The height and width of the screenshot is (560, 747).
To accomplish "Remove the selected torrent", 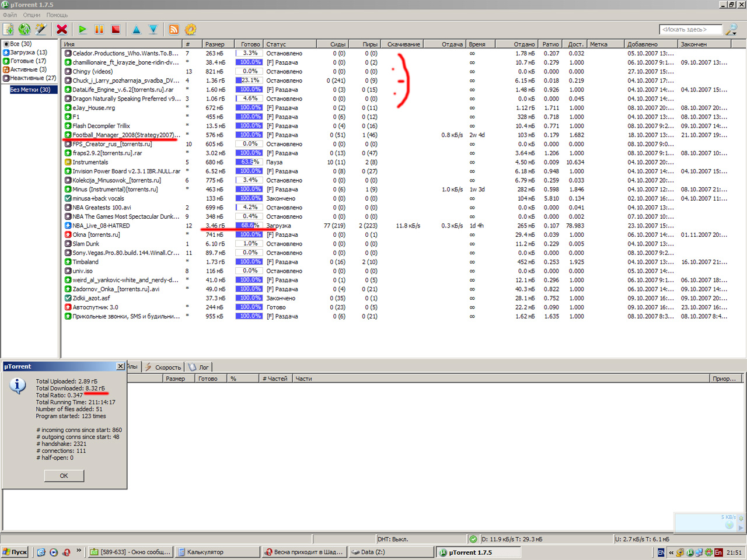I will (x=62, y=29).
